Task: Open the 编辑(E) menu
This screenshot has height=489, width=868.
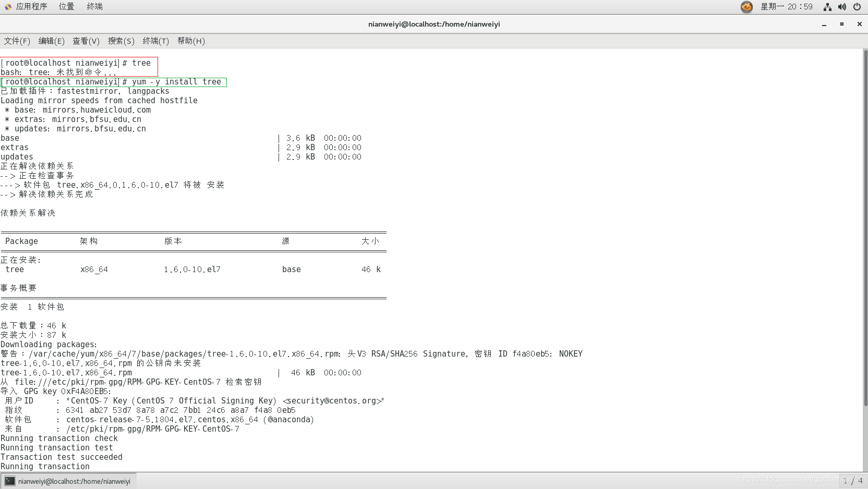Action: point(52,41)
